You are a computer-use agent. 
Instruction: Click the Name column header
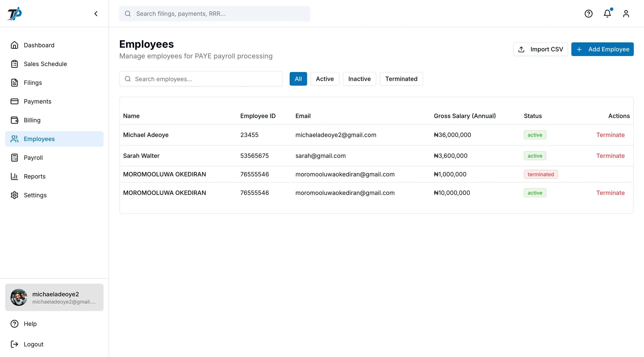pyautogui.click(x=131, y=116)
